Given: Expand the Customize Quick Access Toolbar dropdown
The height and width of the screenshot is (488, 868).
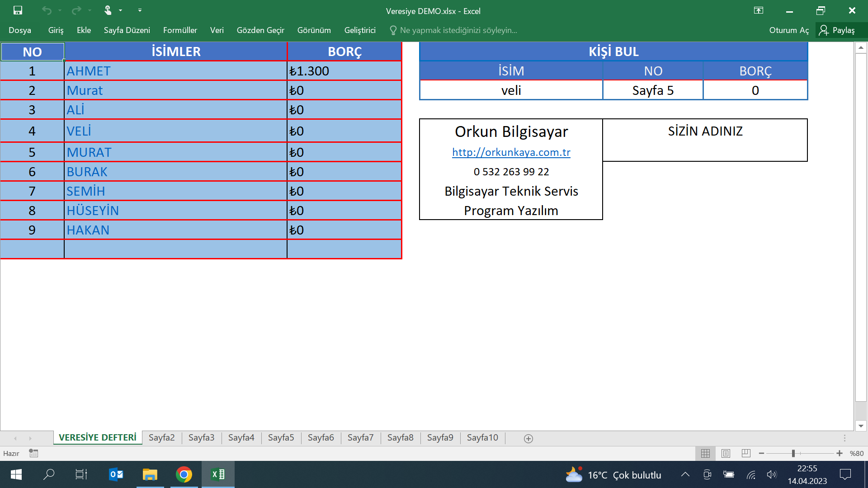Looking at the screenshot, I should 140,10.
